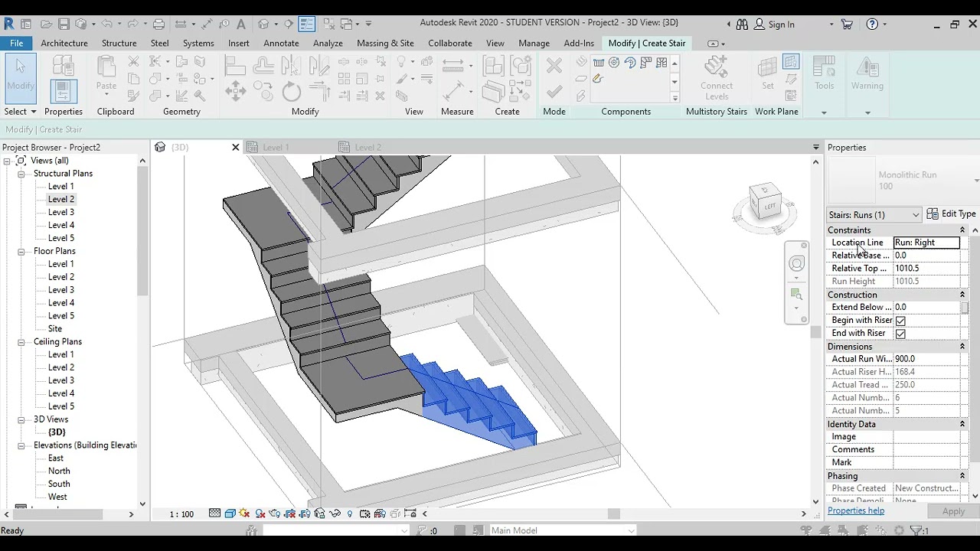Click the Autodesk App Store cart icon
Image resolution: width=980 pixels, height=551 pixels.
pos(847,24)
